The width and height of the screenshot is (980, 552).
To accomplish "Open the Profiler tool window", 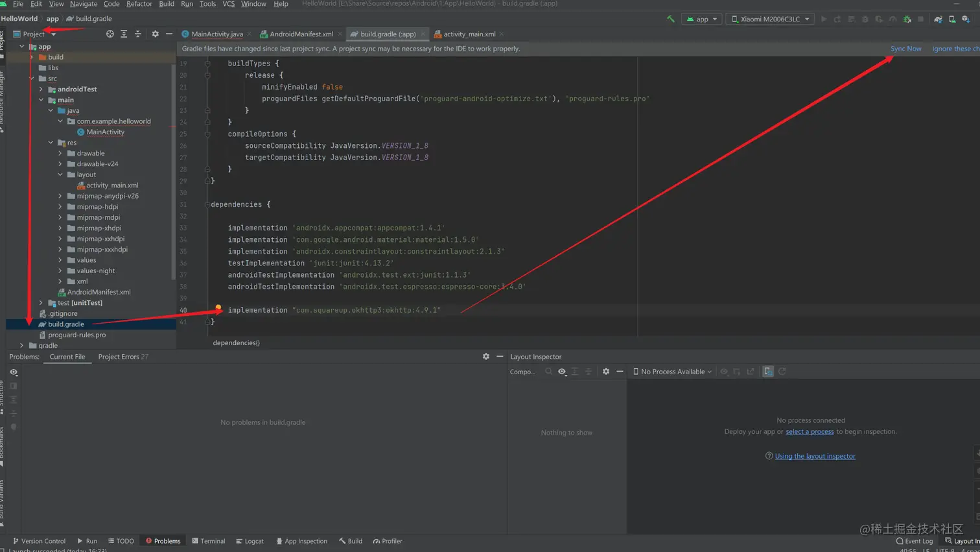I will 388,541.
